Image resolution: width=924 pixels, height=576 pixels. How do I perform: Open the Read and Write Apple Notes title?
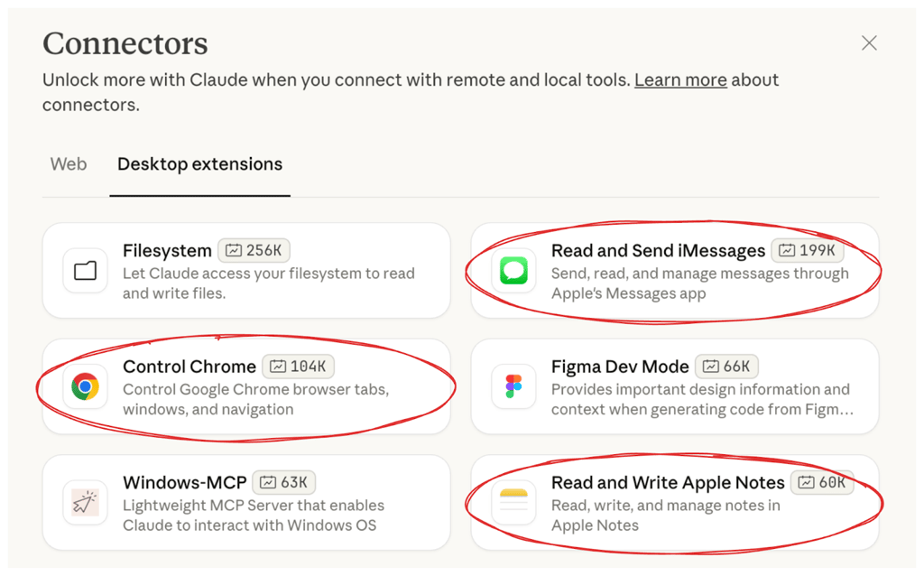(669, 483)
